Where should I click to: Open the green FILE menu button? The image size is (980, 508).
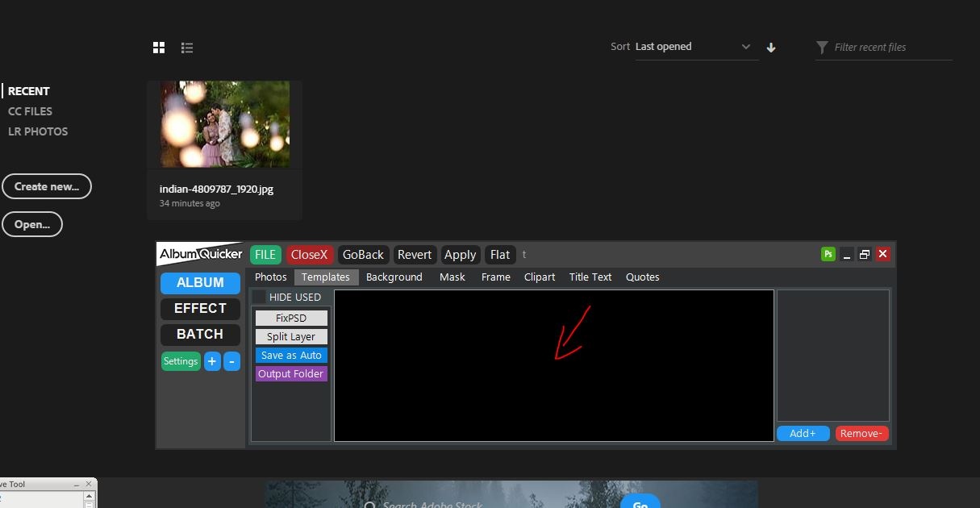pyautogui.click(x=265, y=255)
